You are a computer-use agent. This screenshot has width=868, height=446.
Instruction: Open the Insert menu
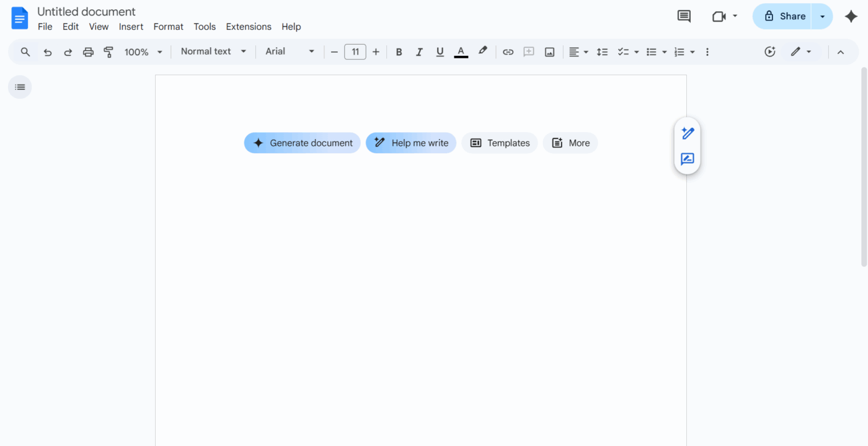tap(131, 27)
